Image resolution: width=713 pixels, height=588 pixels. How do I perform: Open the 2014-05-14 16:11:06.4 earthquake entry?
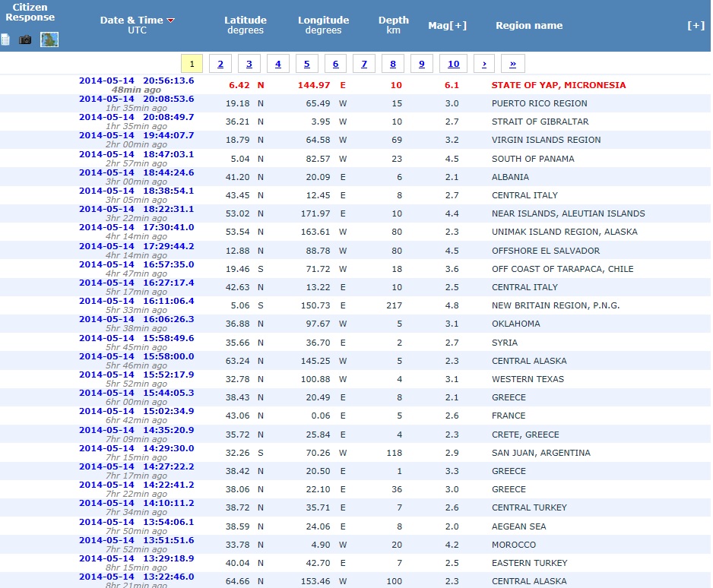[136, 301]
